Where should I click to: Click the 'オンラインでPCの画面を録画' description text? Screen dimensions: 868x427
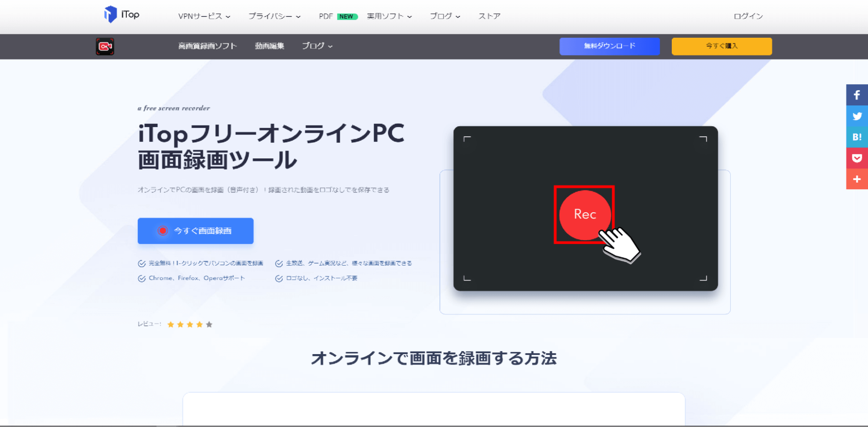click(263, 190)
